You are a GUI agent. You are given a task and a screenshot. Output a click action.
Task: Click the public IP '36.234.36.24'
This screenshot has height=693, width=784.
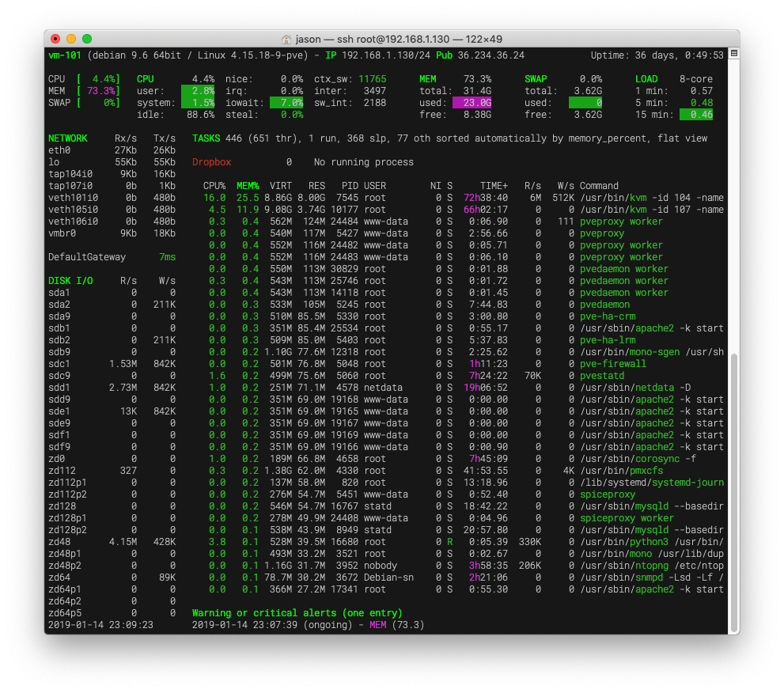(x=491, y=55)
